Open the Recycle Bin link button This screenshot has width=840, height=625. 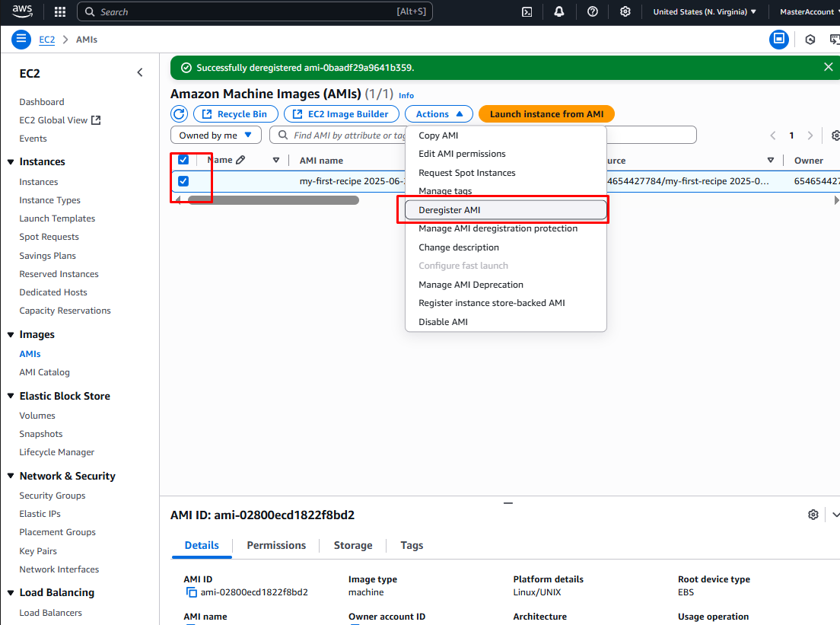tap(234, 114)
